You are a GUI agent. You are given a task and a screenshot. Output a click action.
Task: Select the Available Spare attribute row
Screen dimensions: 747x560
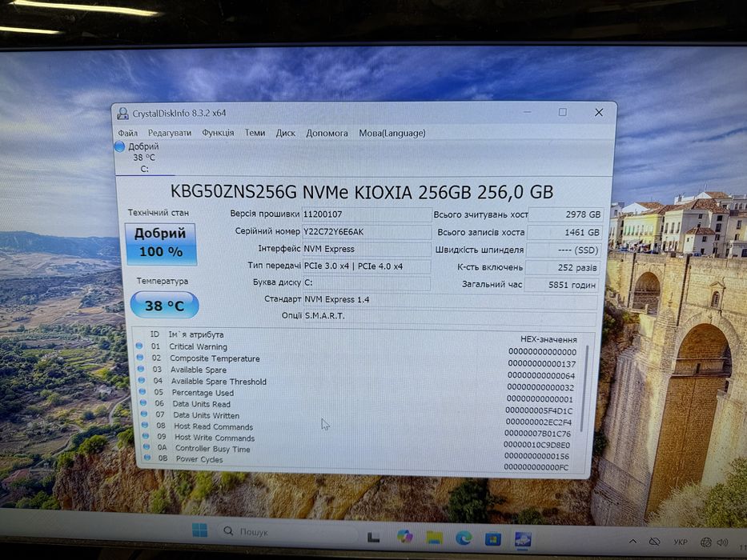coord(357,371)
